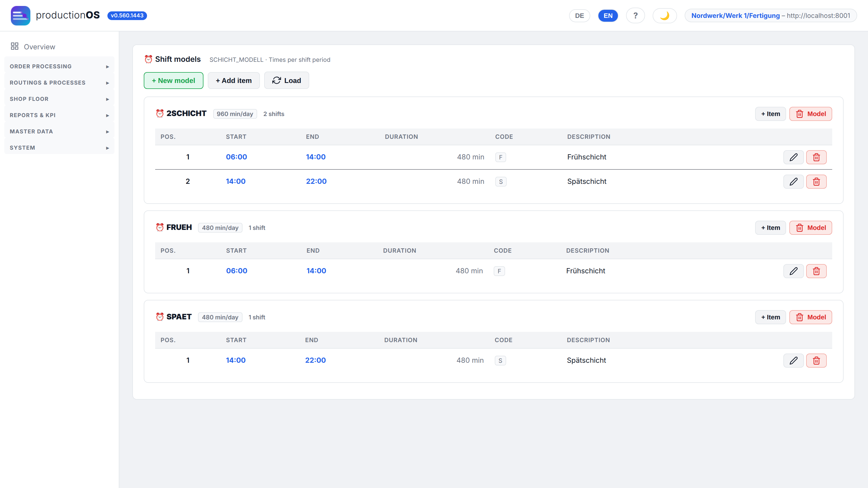Screen dimensions: 868x488
Task: Edit the Frühschicht row in FRUEH model
Action: (793, 271)
